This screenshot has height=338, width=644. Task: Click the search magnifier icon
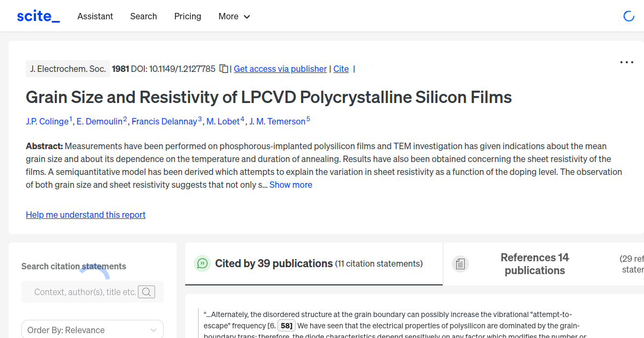pos(147,292)
